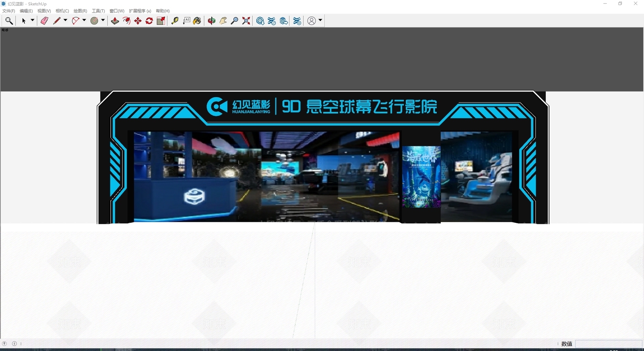This screenshot has width=644, height=351.
Task: Pick the pink Eraser tool
Action: (44, 21)
